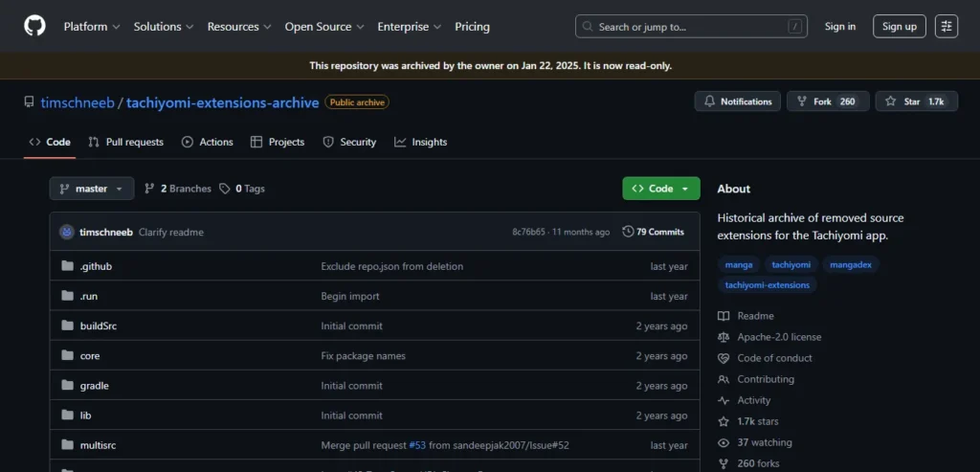Click the mangadex topic tag
This screenshot has width=980, height=472.
tap(851, 264)
